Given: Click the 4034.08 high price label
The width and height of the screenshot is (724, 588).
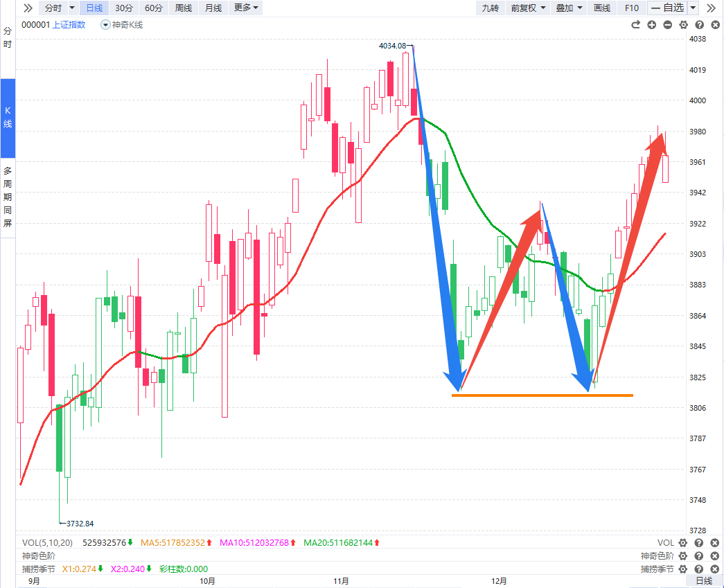Looking at the screenshot, I should (x=392, y=46).
